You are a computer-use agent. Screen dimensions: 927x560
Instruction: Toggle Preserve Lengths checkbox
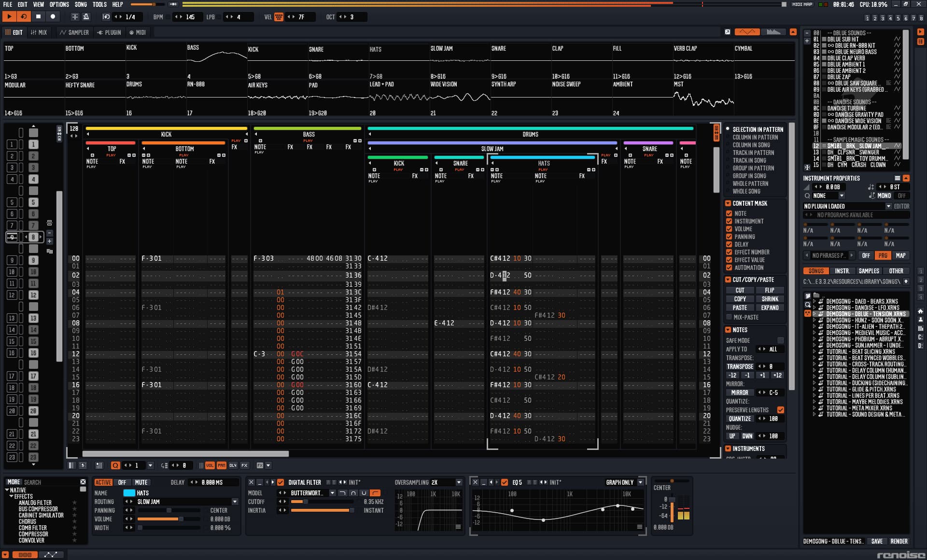click(781, 410)
